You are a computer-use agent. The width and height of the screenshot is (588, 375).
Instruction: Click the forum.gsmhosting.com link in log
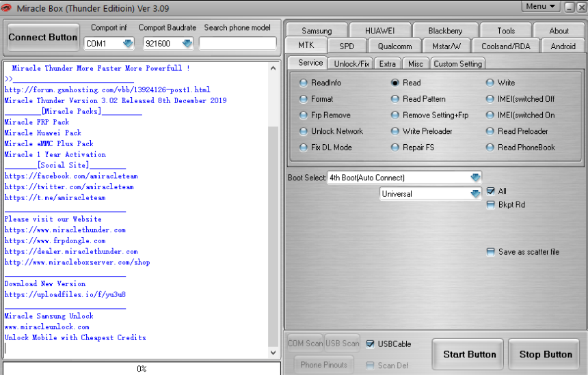(x=107, y=89)
